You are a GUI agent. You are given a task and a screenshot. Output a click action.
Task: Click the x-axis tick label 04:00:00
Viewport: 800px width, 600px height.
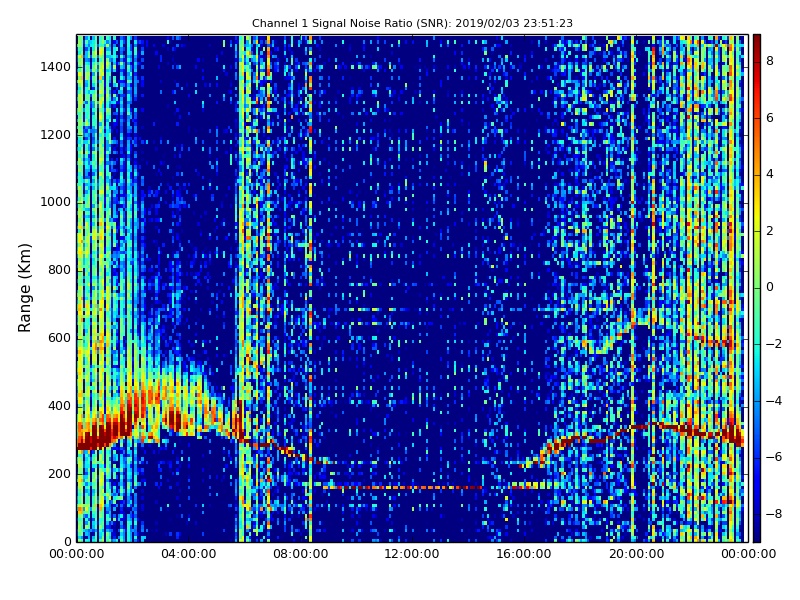coord(189,554)
